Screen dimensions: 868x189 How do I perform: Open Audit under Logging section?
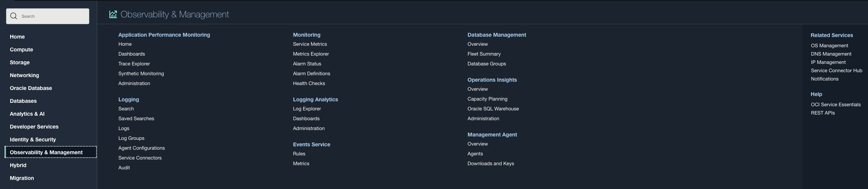click(x=124, y=168)
